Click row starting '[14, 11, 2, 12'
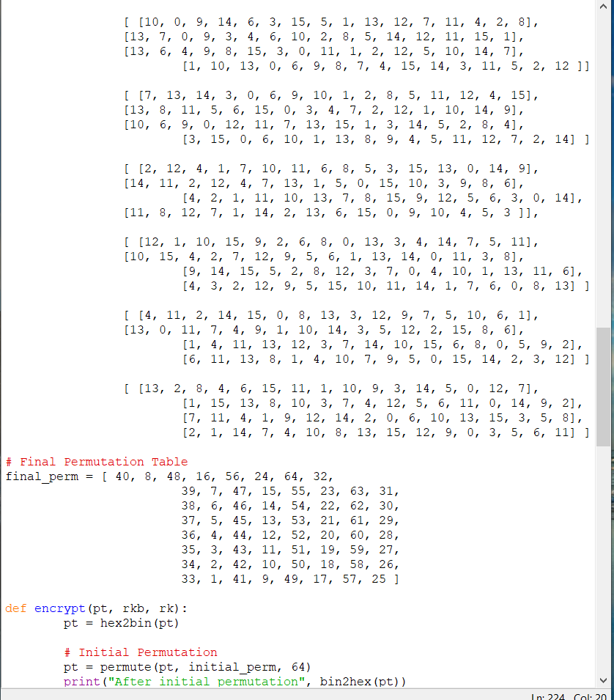 click(324, 183)
